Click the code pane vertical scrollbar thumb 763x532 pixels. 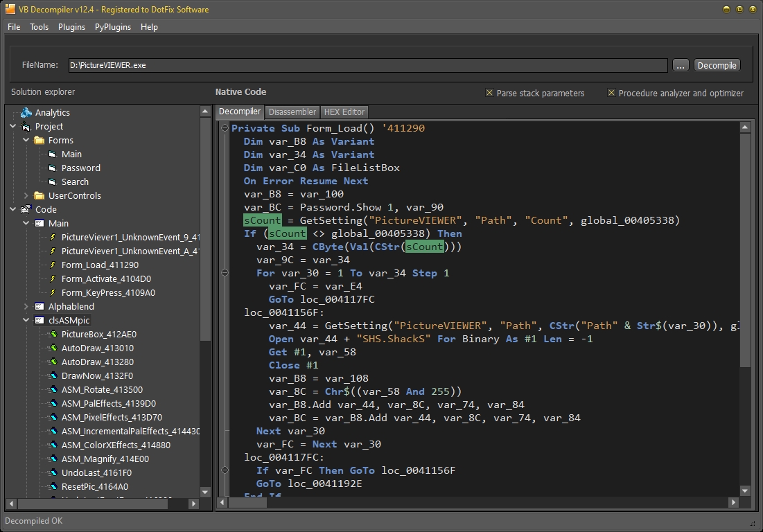tap(745, 251)
